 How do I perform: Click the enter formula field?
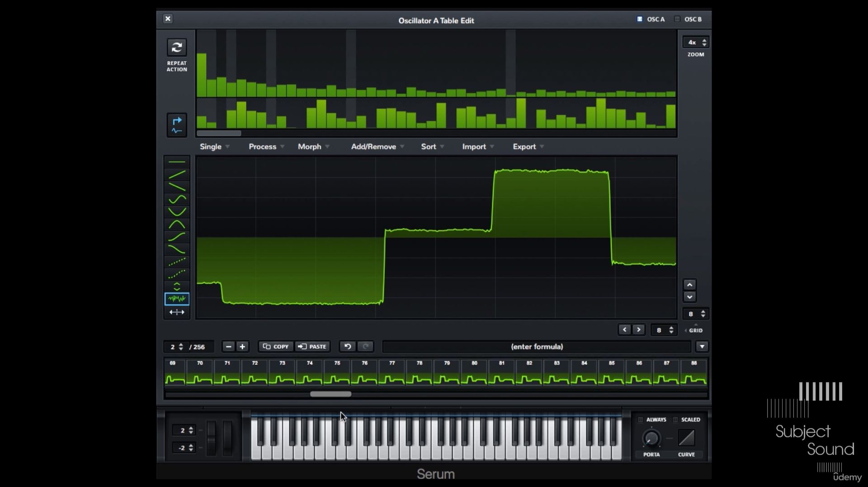537,347
